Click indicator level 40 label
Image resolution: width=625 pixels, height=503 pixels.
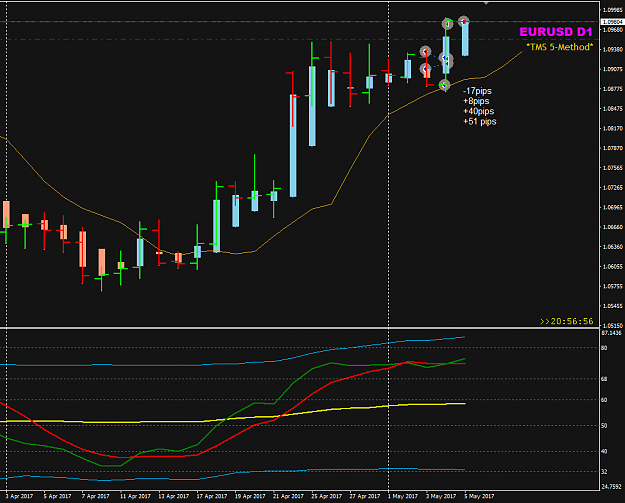[604, 452]
